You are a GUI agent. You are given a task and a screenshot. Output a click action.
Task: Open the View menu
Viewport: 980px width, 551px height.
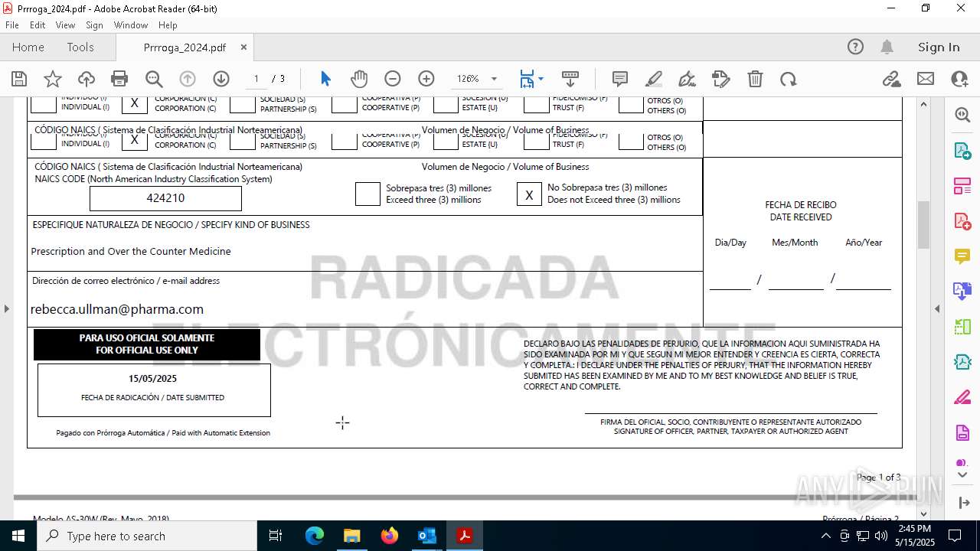[65, 25]
